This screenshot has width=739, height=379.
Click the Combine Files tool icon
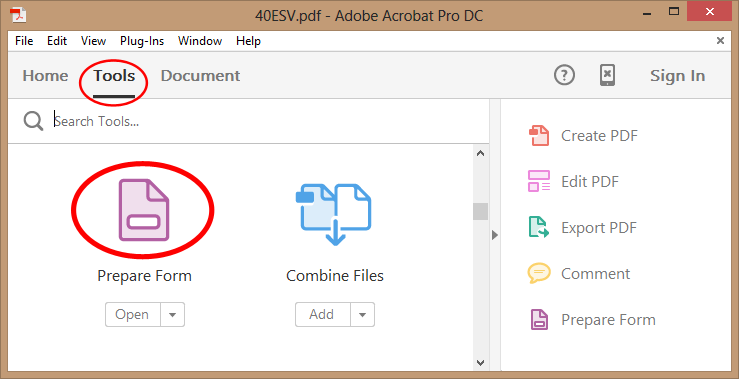(334, 214)
